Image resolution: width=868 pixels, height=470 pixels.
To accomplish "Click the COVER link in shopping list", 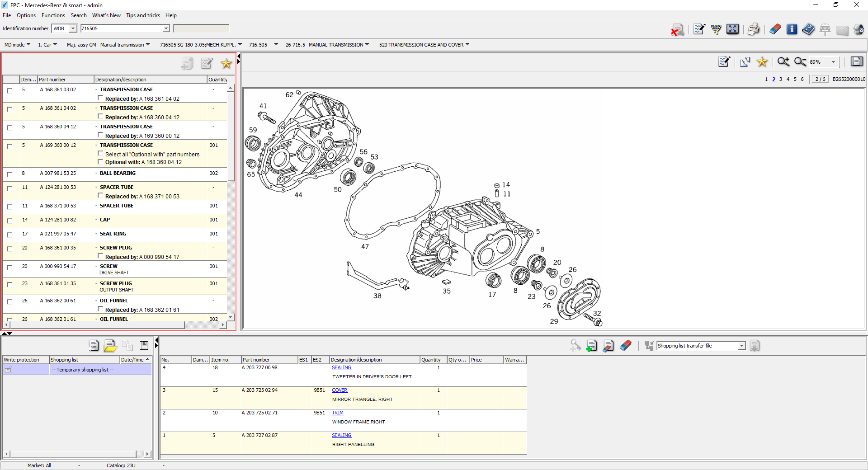I will click(x=340, y=390).
